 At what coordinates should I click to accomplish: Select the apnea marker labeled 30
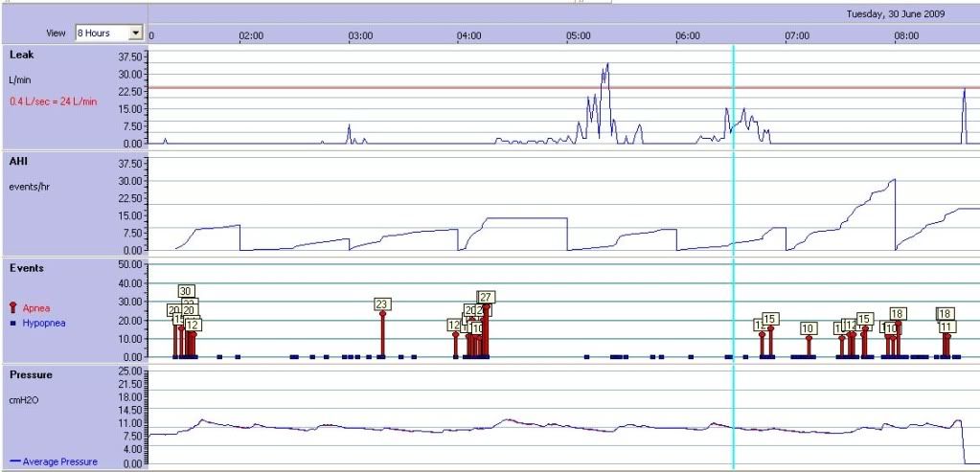click(187, 291)
